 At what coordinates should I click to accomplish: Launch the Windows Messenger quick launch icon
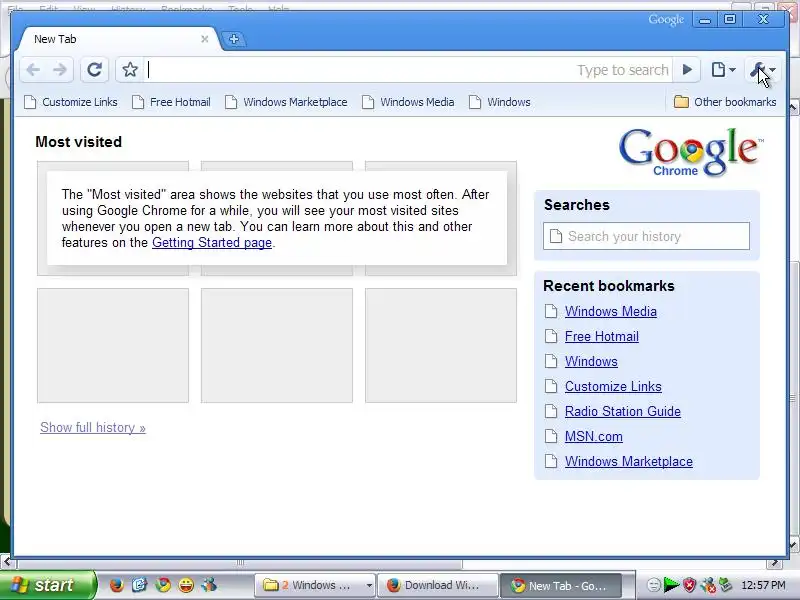pyautogui.click(x=209, y=585)
